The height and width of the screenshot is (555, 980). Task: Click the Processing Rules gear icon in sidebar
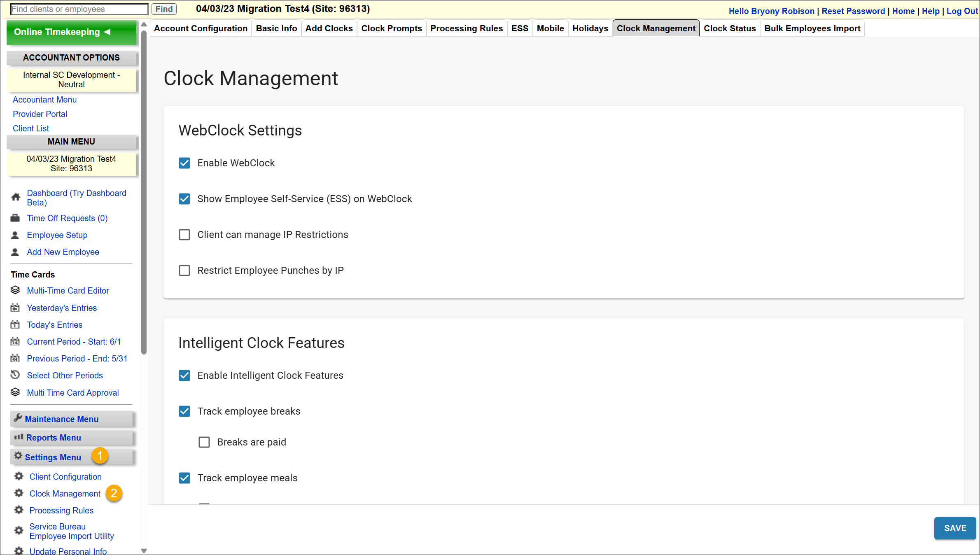pyautogui.click(x=19, y=510)
